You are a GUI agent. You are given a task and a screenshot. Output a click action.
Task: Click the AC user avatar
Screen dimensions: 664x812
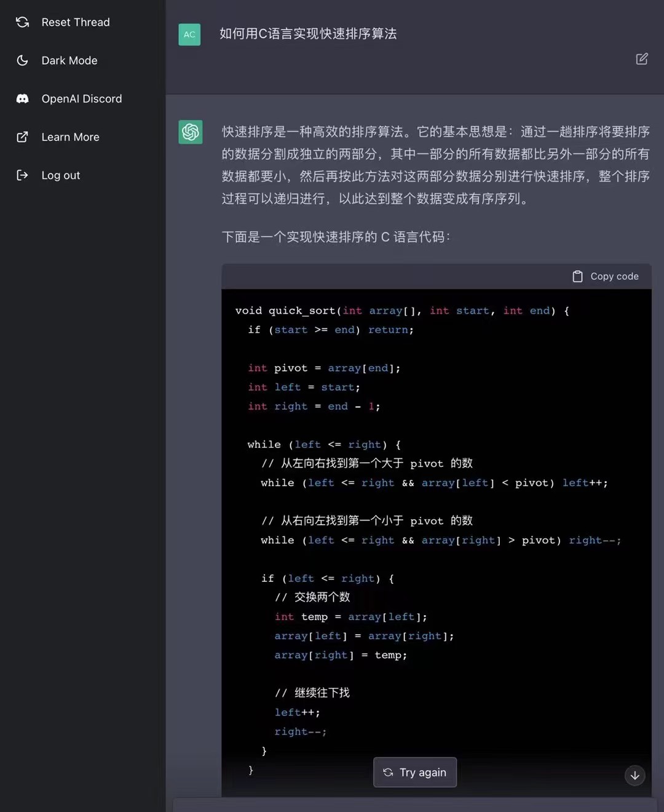click(189, 34)
